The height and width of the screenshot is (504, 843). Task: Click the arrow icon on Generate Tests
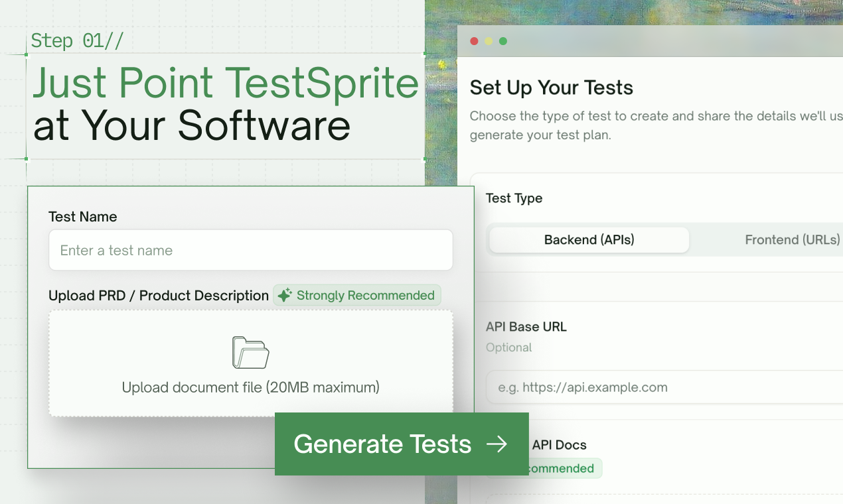point(497,444)
